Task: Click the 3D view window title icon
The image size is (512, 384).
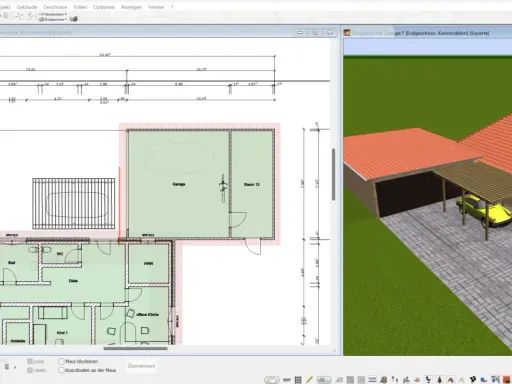Action: 347,33
